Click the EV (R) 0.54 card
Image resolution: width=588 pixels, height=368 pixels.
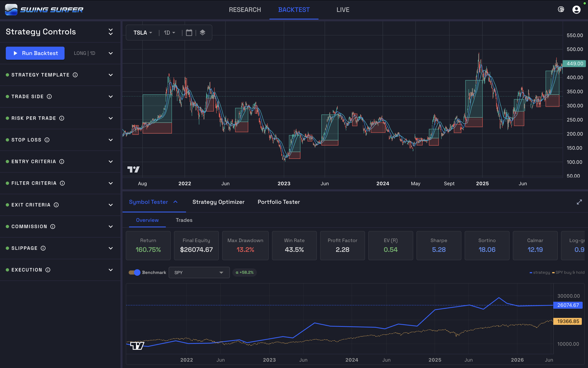point(391,245)
